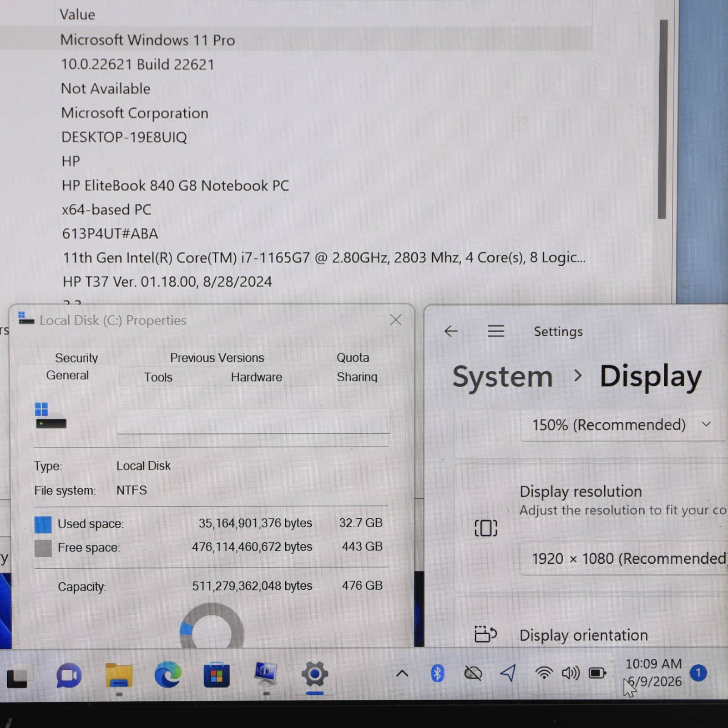Screen dimensions: 728x728
Task: Open the Hardware tab
Action: [256, 377]
